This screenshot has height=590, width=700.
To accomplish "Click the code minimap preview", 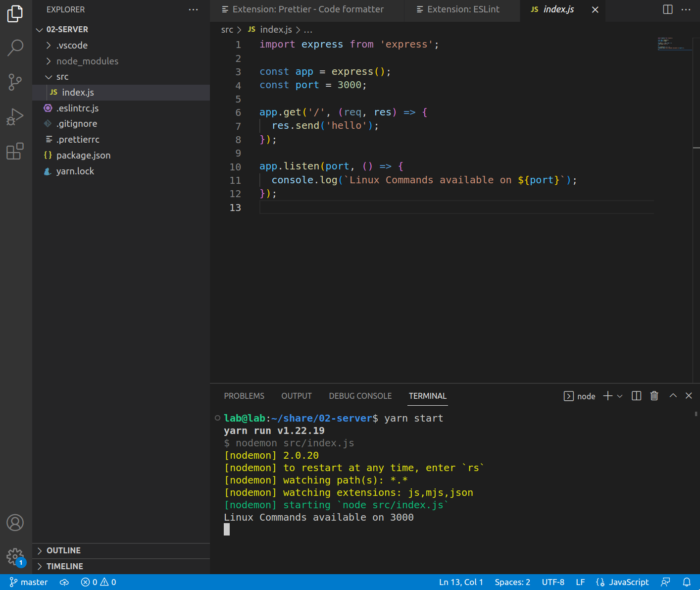I will pos(674,44).
